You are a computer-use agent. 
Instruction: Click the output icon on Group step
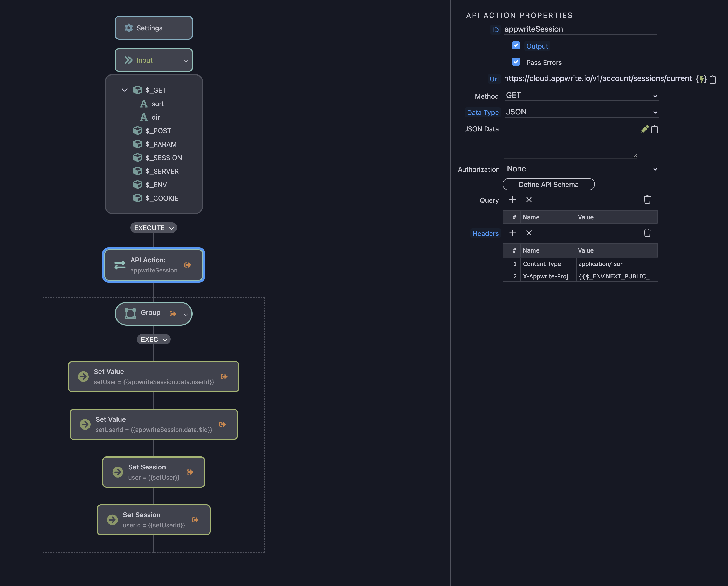coord(173,314)
